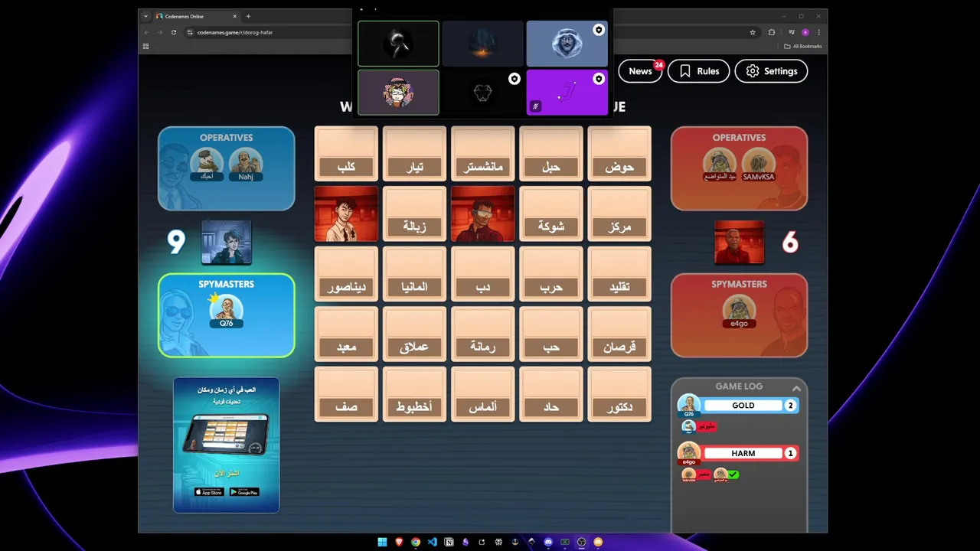Image resolution: width=980 pixels, height=551 pixels.
Task: Click the HARM clue in game log
Action: click(743, 453)
